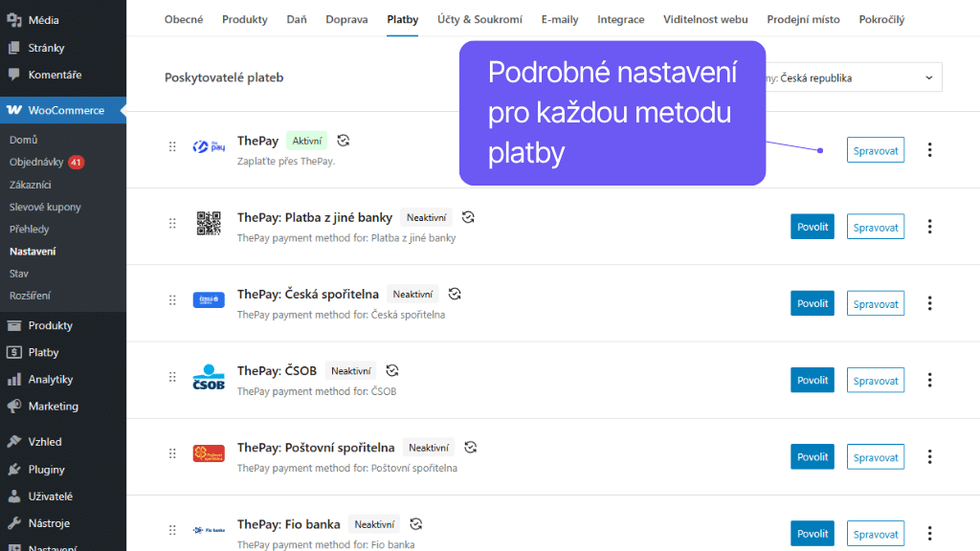Click Spravovat for Poštovní spořitelna
The image size is (980, 551).
click(876, 456)
